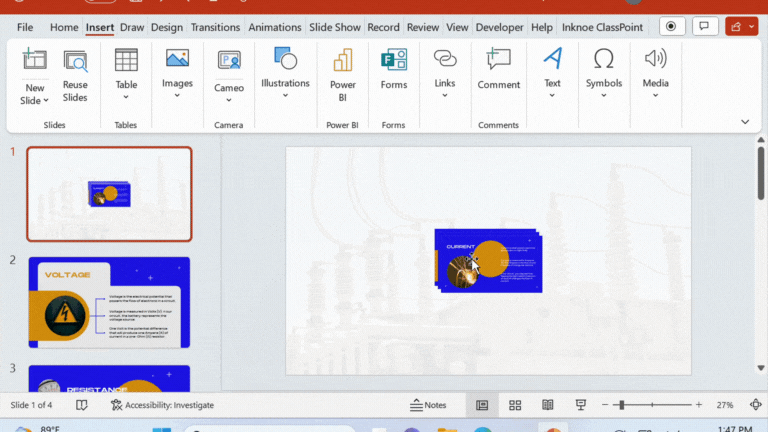Expand the Cameo dropdown arrow
This screenshot has height=432, width=768.
click(x=229, y=100)
